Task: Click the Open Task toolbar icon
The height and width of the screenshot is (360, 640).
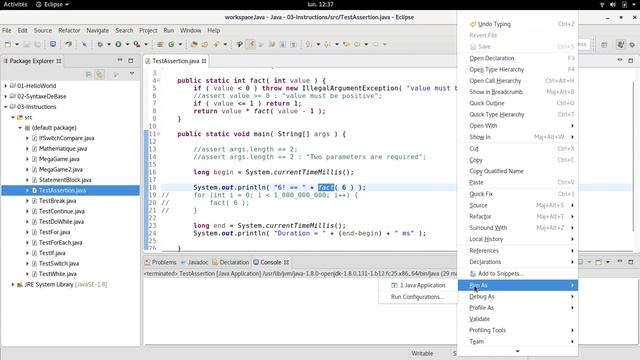Action: pyautogui.click(x=205, y=44)
